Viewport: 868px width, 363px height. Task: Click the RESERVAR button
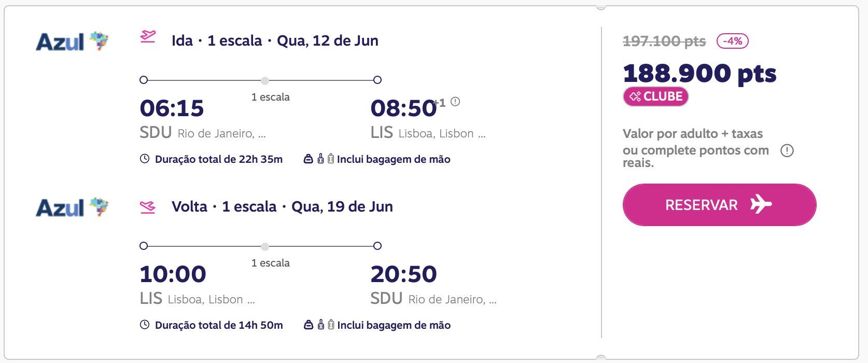pyautogui.click(x=719, y=205)
